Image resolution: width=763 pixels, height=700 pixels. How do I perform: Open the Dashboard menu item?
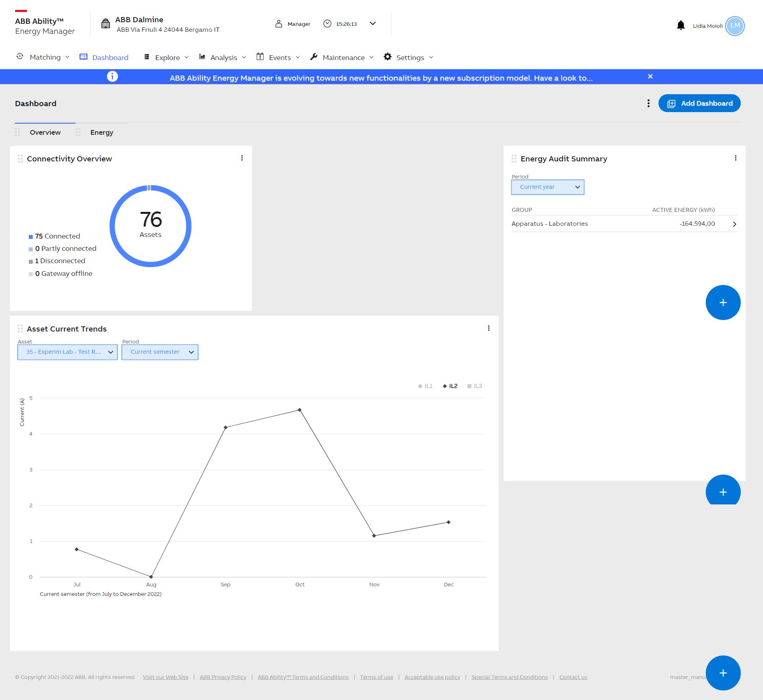click(104, 57)
